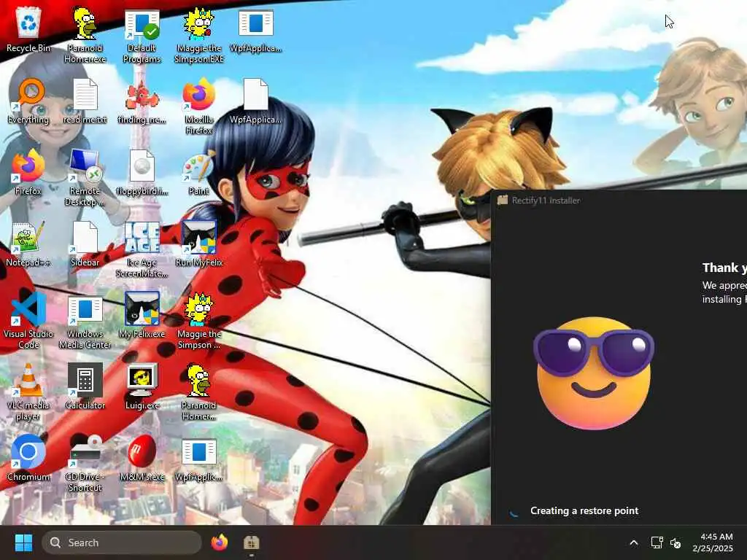Open the Paint shortcut
Screen dimensions: 747x560
pos(198,172)
